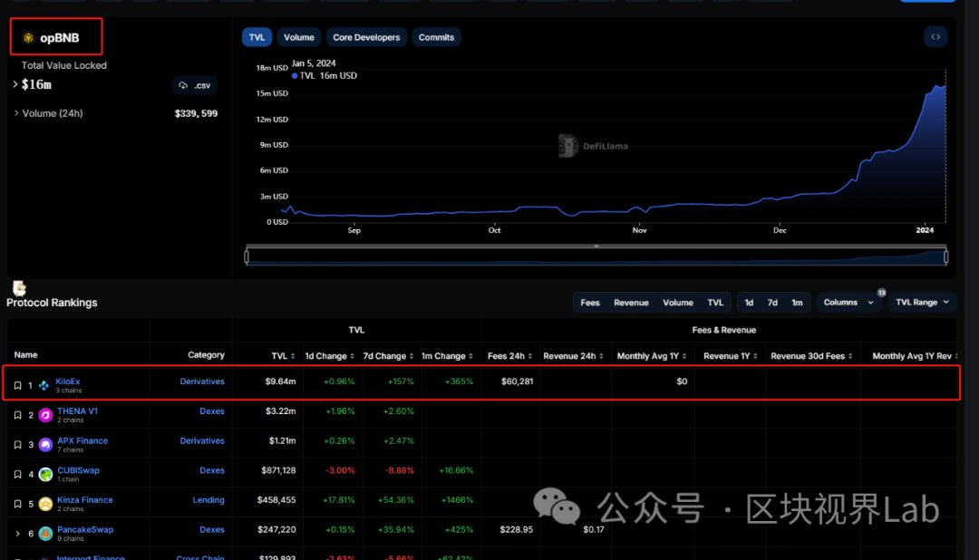Screen dimensions: 979x560
Task: Open the THENA V1 protocol link
Action: [x=77, y=411]
